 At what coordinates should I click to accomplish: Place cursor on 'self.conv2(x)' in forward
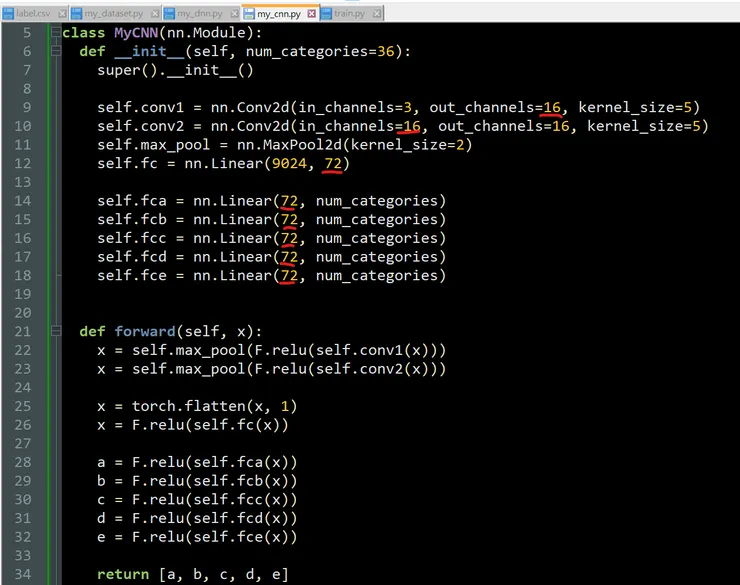pyautogui.click(x=372, y=368)
